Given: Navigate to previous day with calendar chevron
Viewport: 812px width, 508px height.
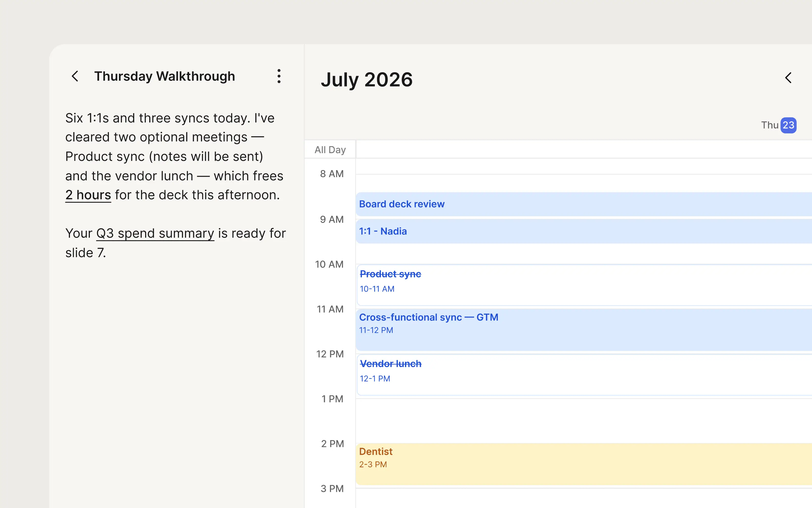Looking at the screenshot, I should 788,78.
